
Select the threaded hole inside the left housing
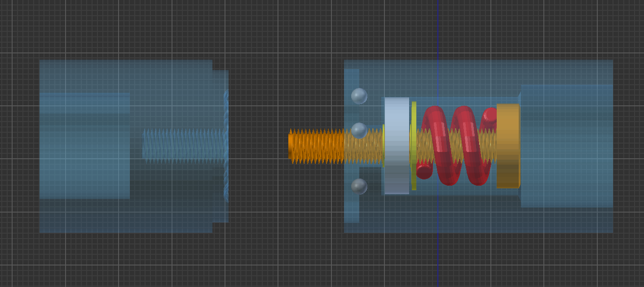(184, 146)
